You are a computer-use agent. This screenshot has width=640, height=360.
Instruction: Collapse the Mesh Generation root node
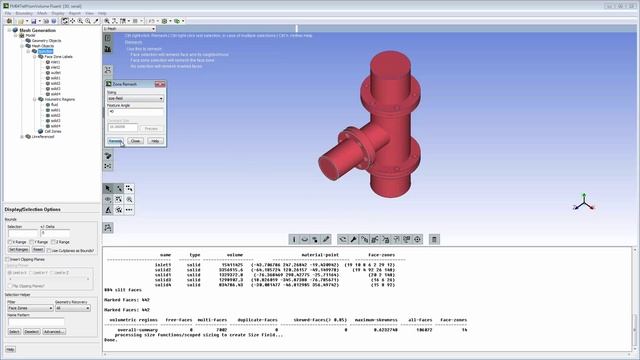click(9, 30)
